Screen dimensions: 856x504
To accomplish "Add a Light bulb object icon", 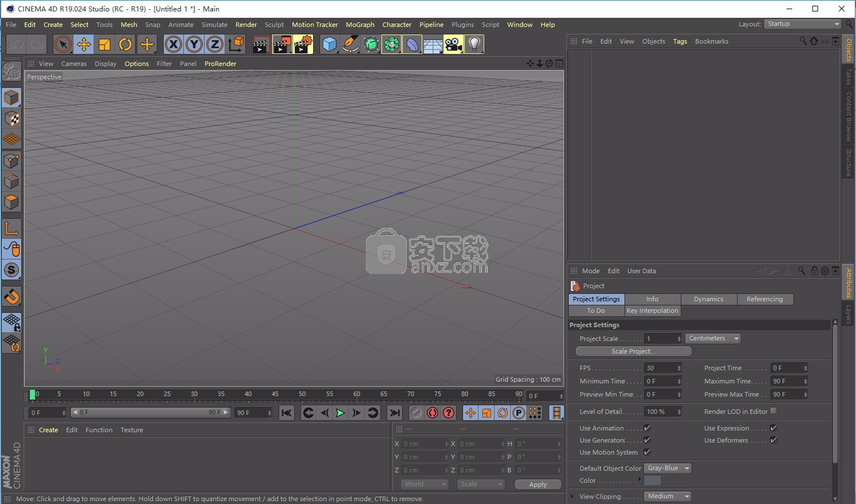I will [x=474, y=44].
